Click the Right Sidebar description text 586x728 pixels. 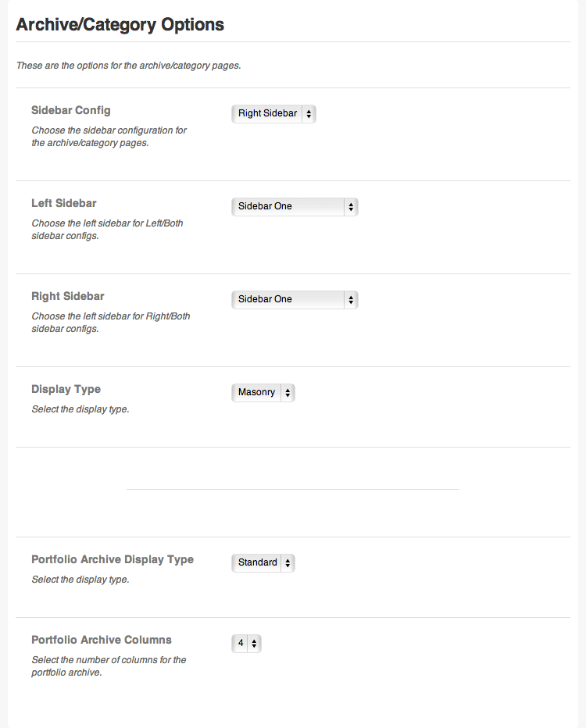coord(110,323)
